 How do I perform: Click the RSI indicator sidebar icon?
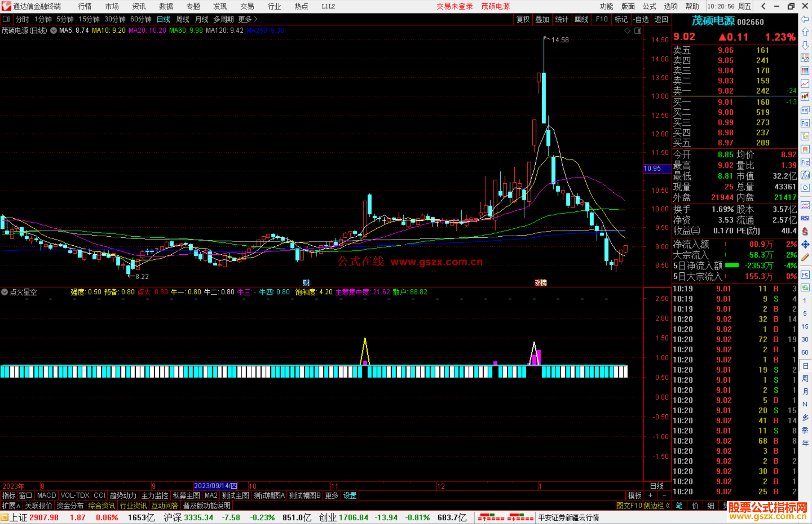point(805,218)
